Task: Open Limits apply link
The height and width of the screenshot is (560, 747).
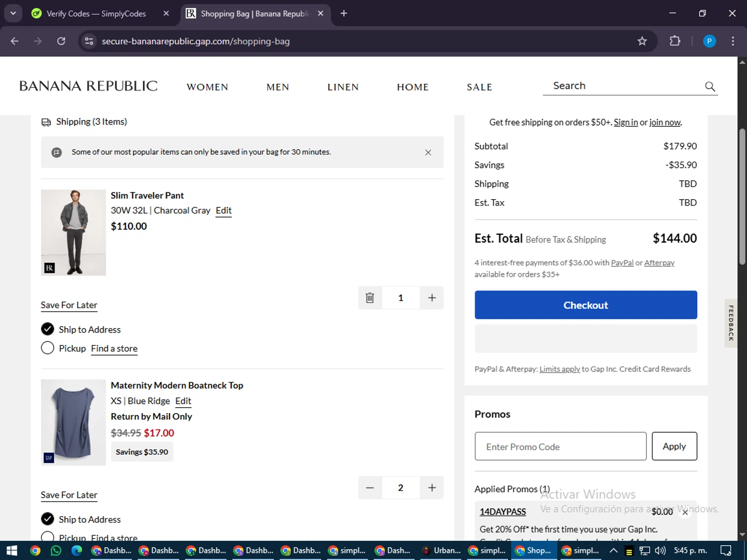Action: click(560, 369)
